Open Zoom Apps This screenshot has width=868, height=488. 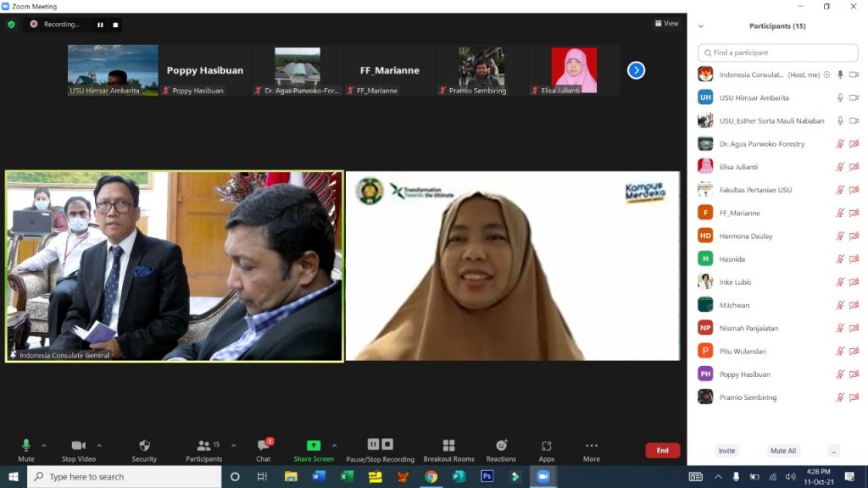[547, 446]
